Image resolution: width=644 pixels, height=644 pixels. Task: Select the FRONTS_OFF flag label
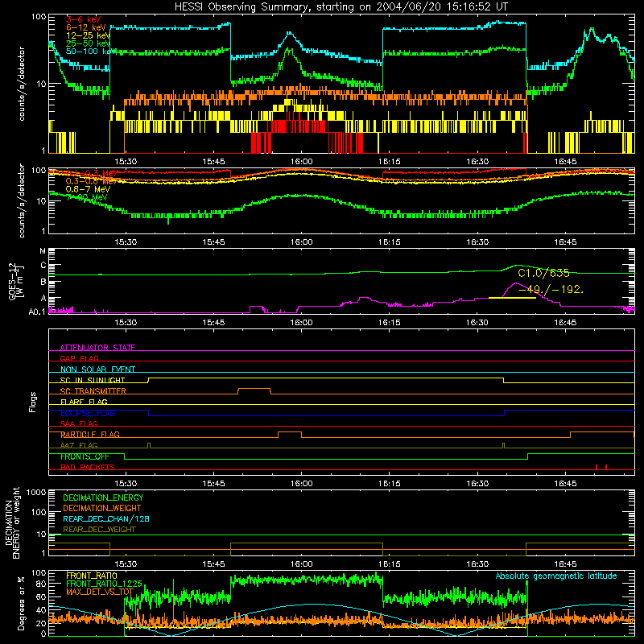tap(85, 456)
